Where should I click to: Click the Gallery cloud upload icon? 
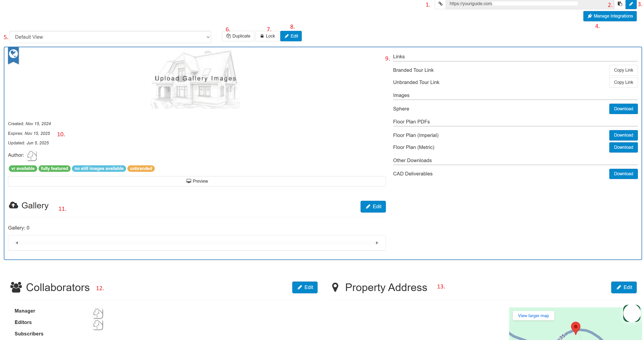[14, 205]
